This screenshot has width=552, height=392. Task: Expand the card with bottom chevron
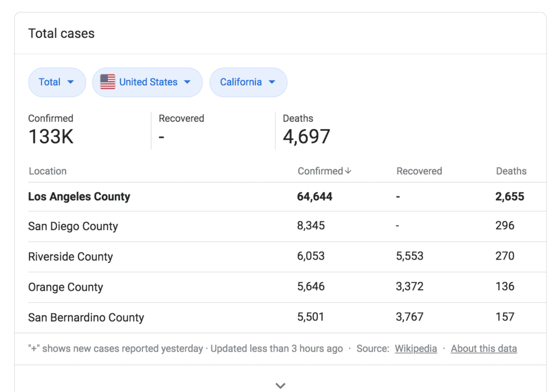pos(280,386)
